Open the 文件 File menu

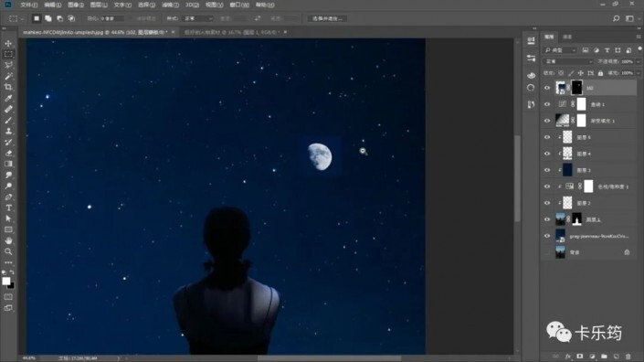click(28, 5)
